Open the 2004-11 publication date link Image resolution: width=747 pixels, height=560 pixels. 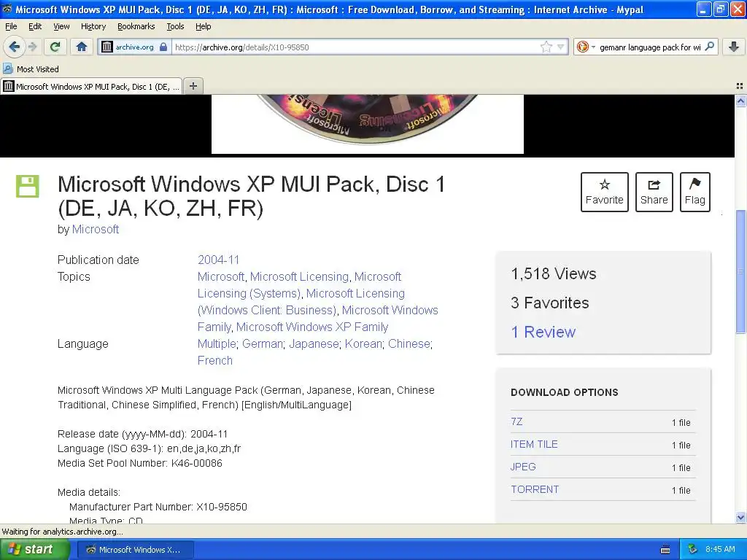[x=218, y=260]
